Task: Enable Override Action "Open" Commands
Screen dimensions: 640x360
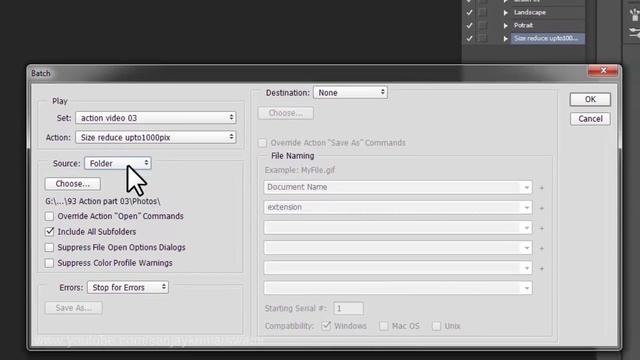Action: (49, 216)
